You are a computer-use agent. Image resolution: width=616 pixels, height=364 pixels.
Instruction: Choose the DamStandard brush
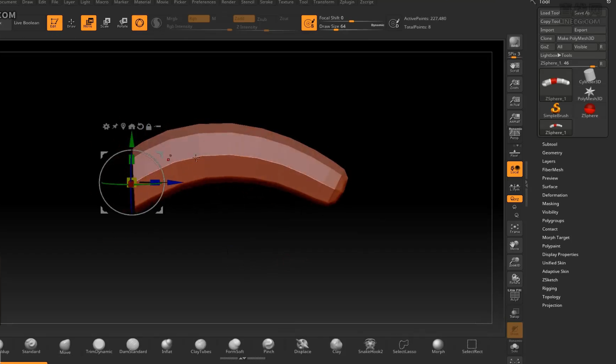click(133, 346)
